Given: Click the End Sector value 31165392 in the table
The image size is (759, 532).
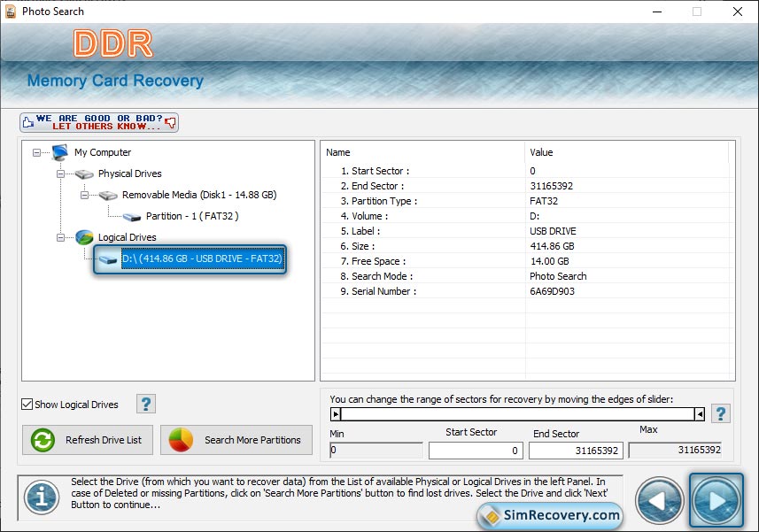Looking at the screenshot, I should pyautogui.click(x=552, y=186).
